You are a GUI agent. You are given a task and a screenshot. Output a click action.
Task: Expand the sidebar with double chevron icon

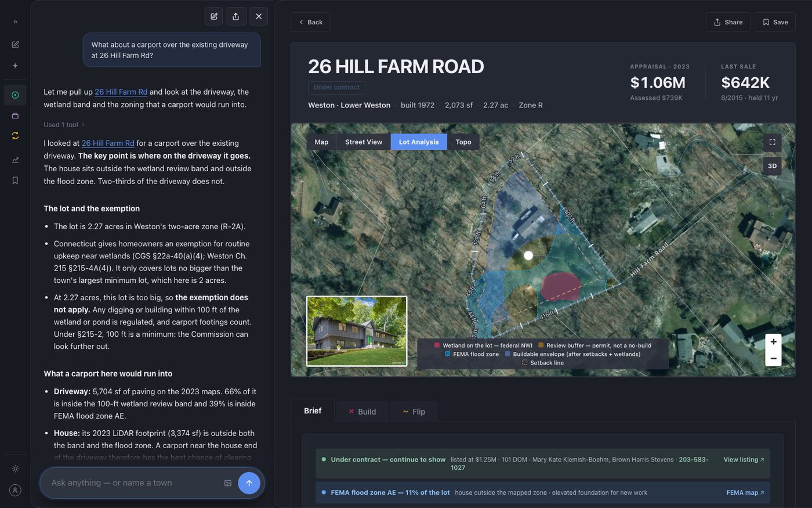[15, 21]
